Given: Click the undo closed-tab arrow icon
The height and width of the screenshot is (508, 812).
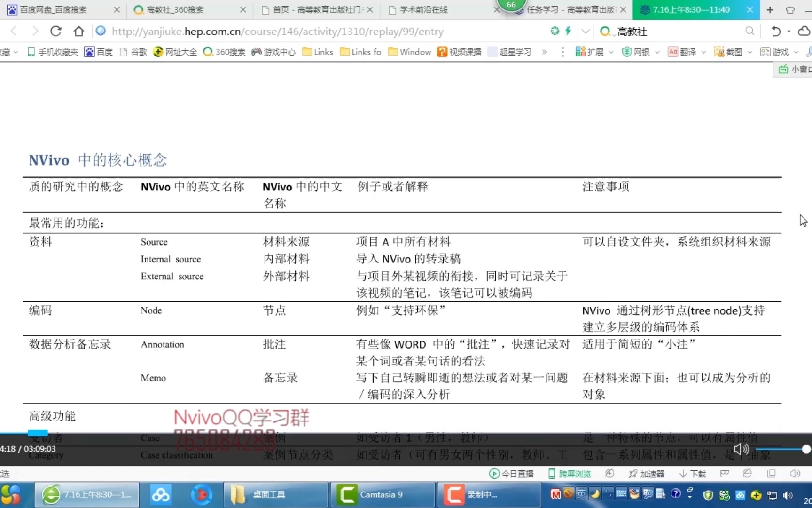Looking at the screenshot, I should pyautogui.click(x=776, y=32).
